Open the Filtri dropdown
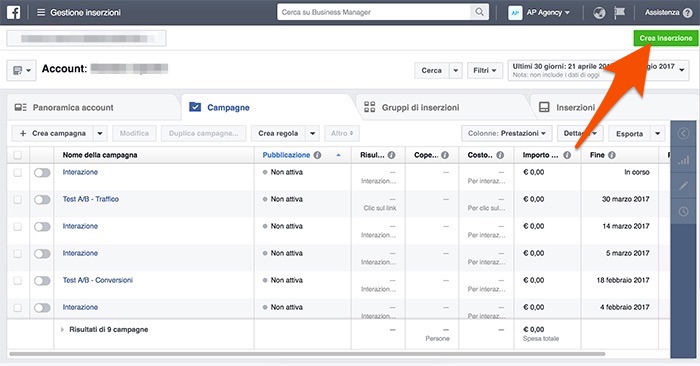700x366 pixels. pyautogui.click(x=485, y=71)
